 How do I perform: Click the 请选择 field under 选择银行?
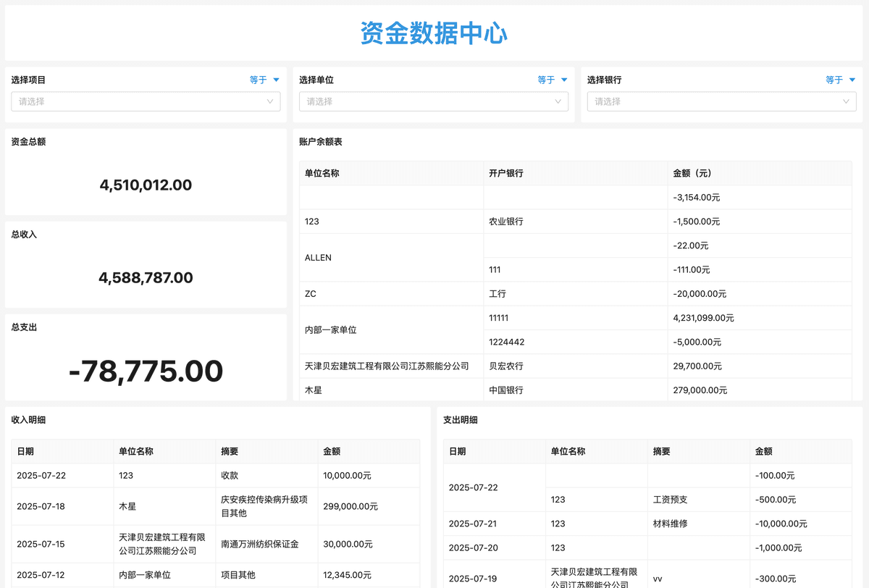(721, 101)
